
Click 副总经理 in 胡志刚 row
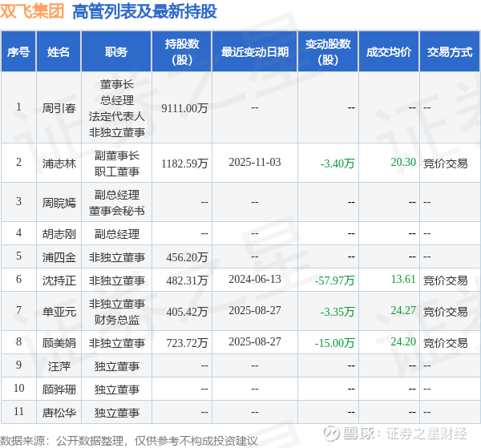[116, 234]
